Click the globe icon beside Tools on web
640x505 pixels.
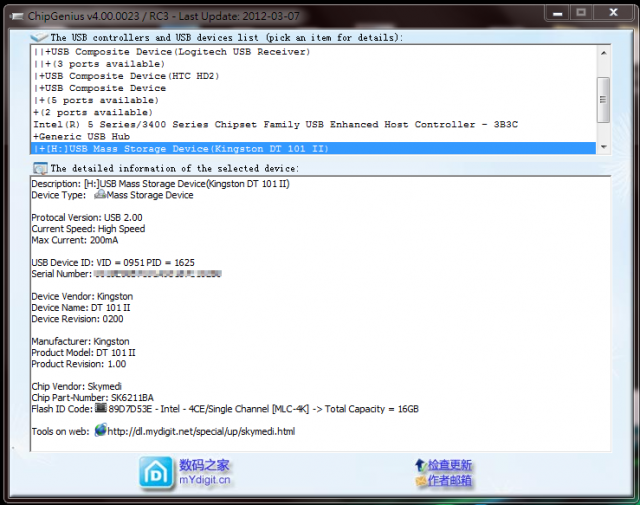tap(100, 430)
